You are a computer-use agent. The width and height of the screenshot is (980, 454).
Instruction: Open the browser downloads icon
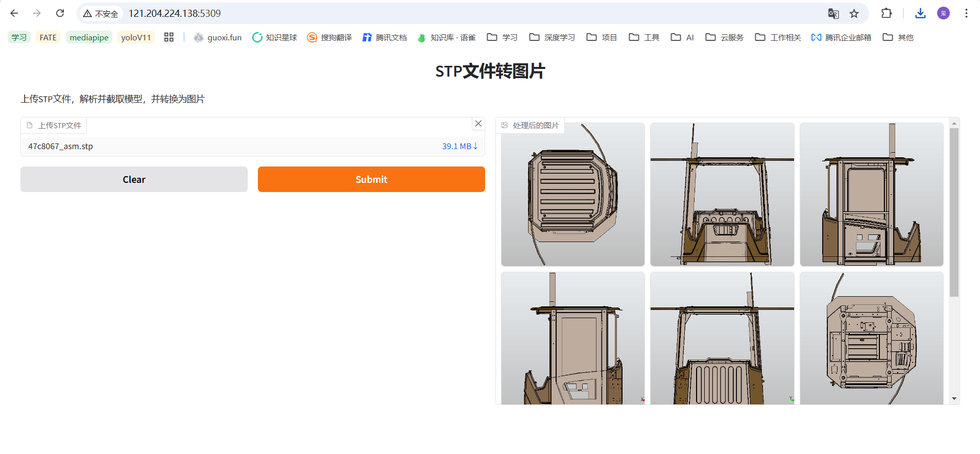920,13
